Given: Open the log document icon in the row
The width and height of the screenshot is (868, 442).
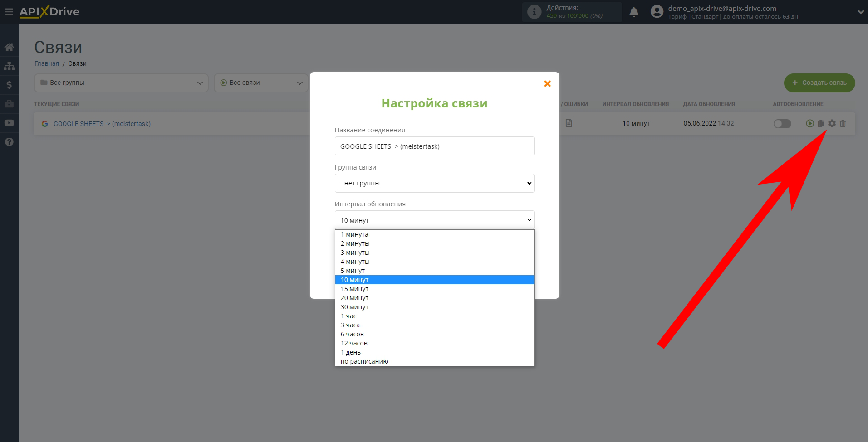Looking at the screenshot, I should click(569, 123).
